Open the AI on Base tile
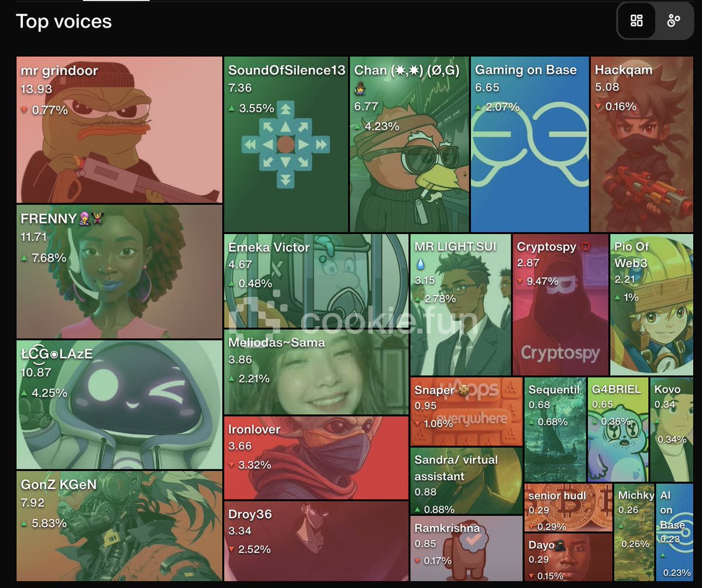 pos(675,532)
